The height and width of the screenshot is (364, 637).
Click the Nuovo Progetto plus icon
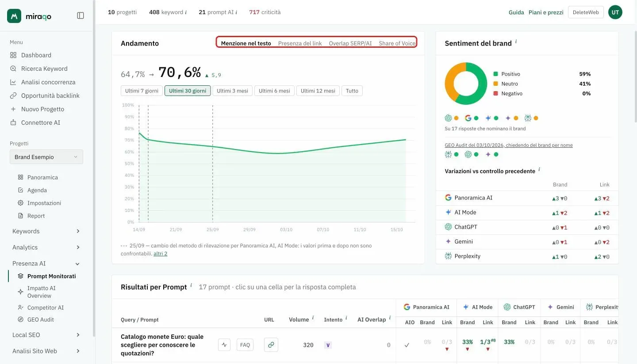coord(13,109)
